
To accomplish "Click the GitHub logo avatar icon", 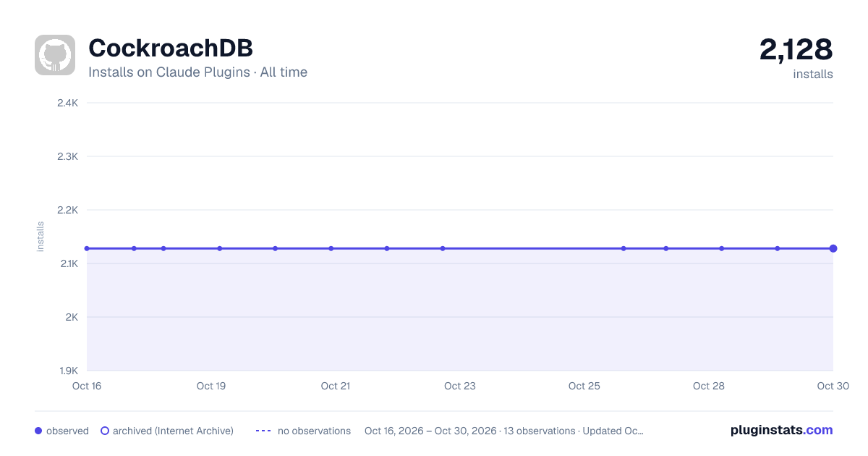I will coord(55,55).
